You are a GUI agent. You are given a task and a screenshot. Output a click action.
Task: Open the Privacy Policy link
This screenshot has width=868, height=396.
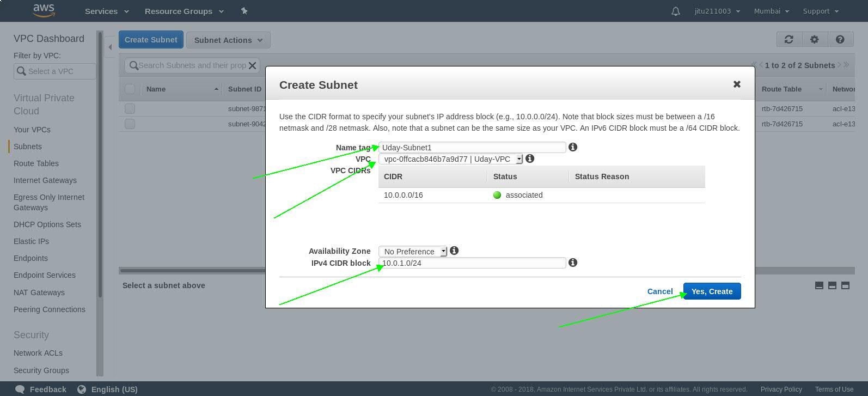(x=781, y=389)
